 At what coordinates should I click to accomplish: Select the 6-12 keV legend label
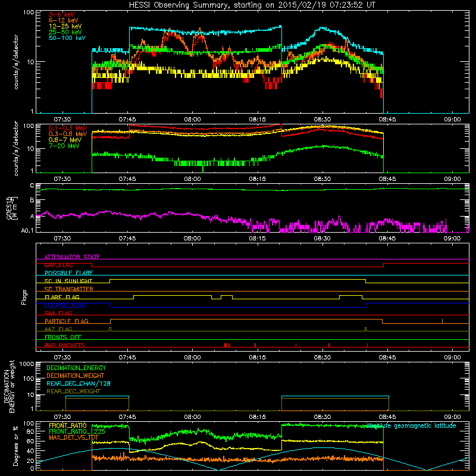64,20
